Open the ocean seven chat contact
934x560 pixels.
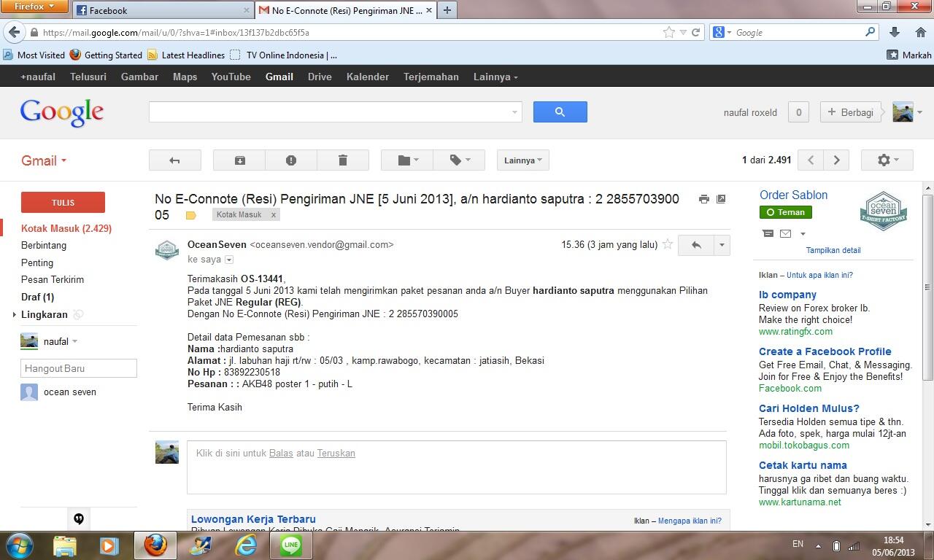click(x=70, y=392)
